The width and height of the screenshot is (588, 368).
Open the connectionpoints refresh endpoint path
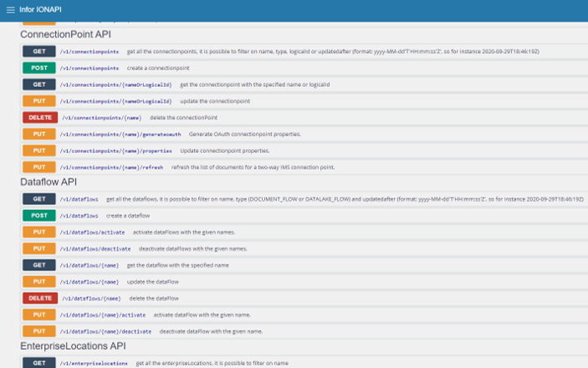111,167
